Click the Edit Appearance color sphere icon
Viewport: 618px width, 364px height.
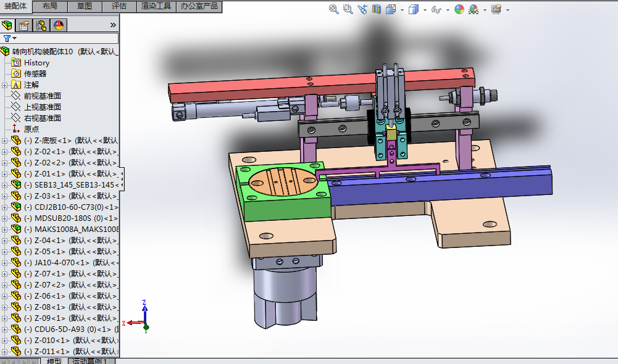[459, 9]
